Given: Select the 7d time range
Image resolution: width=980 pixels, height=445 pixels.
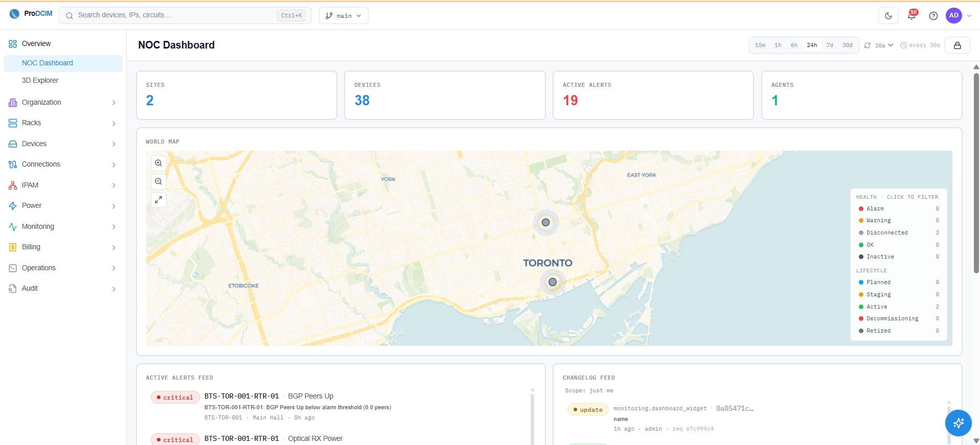Looking at the screenshot, I should pos(830,45).
